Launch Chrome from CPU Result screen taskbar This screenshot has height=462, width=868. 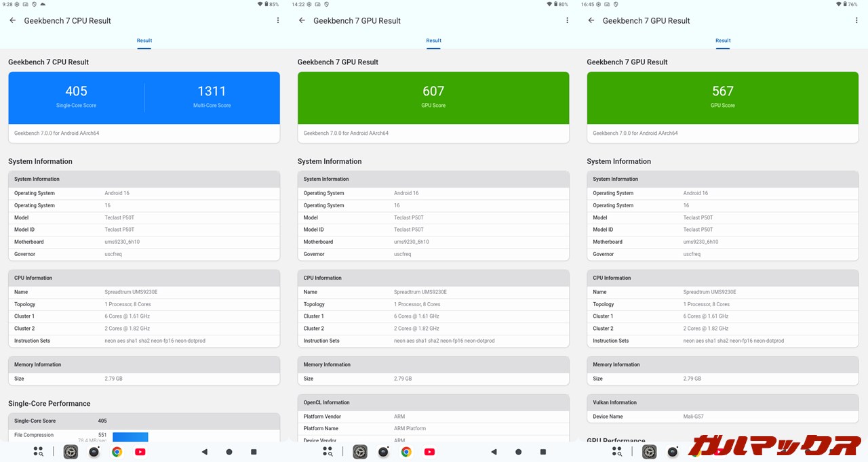coord(117,452)
